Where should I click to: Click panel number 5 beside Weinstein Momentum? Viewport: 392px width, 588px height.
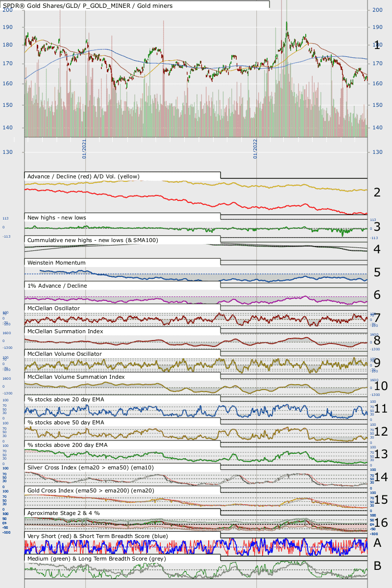coord(377,271)
